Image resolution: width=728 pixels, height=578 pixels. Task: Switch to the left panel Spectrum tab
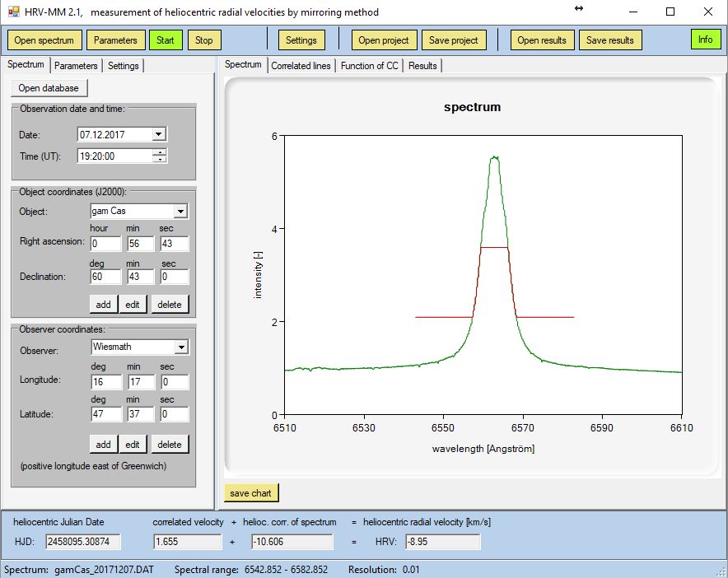tap(26, 64)
